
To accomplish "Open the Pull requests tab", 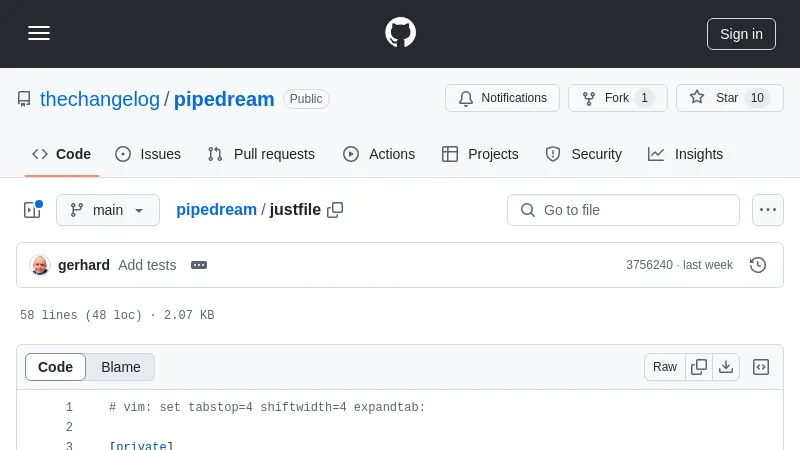I will pos(261,154).
